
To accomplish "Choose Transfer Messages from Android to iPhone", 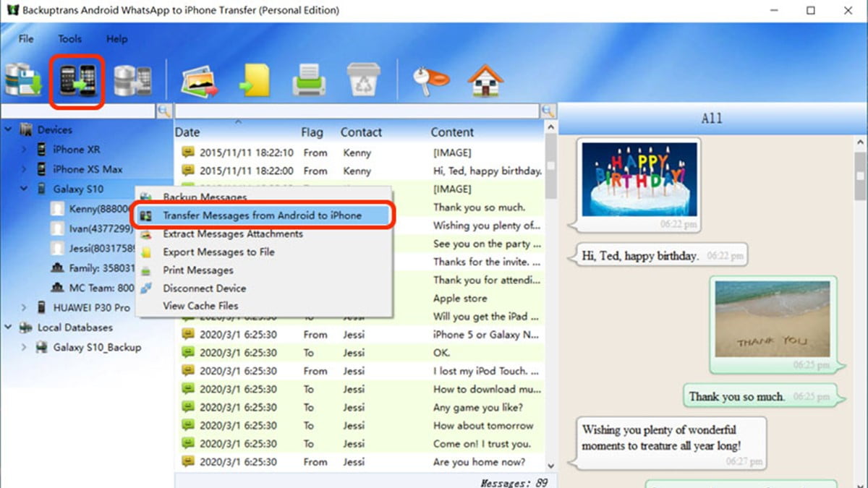I will click(262, 215).
